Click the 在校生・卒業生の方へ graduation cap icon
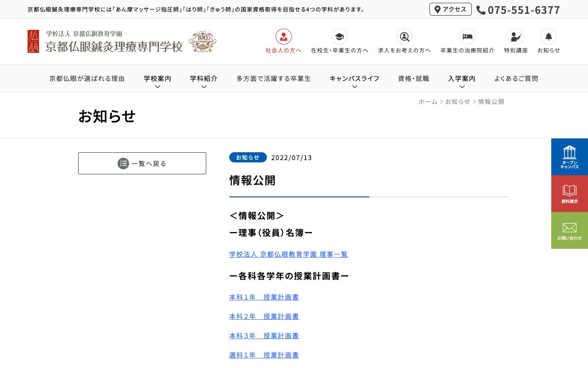The width and height of the screenshot is (588, 368). pos(339,37)
